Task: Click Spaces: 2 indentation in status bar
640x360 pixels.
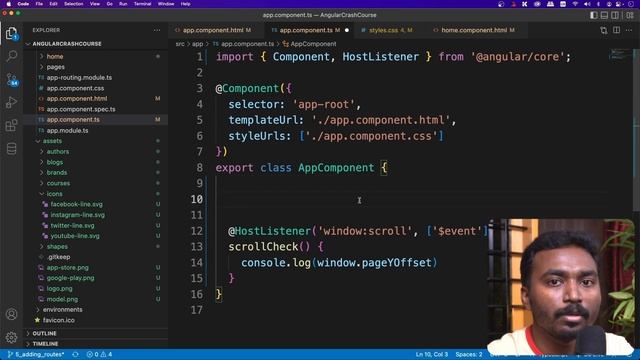Action: tap(469, 354)
